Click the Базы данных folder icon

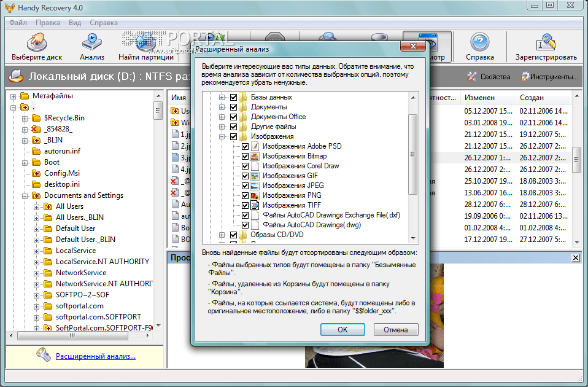click(x=243, y=97)
